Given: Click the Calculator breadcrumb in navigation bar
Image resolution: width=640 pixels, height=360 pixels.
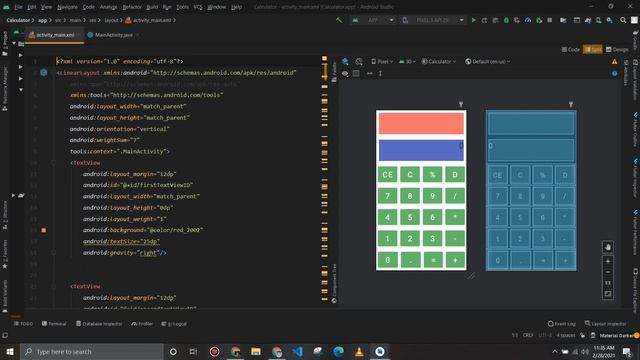Looking at the screenshot, I should tap(18, 20).
